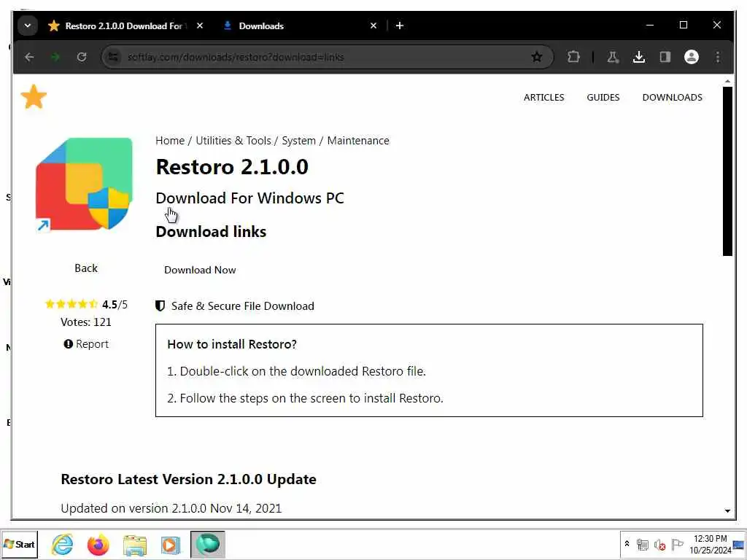The height and width of the screenshot is (560, 747).
Task: Toggle the side panel icon
Action: (x=665, y=57)
